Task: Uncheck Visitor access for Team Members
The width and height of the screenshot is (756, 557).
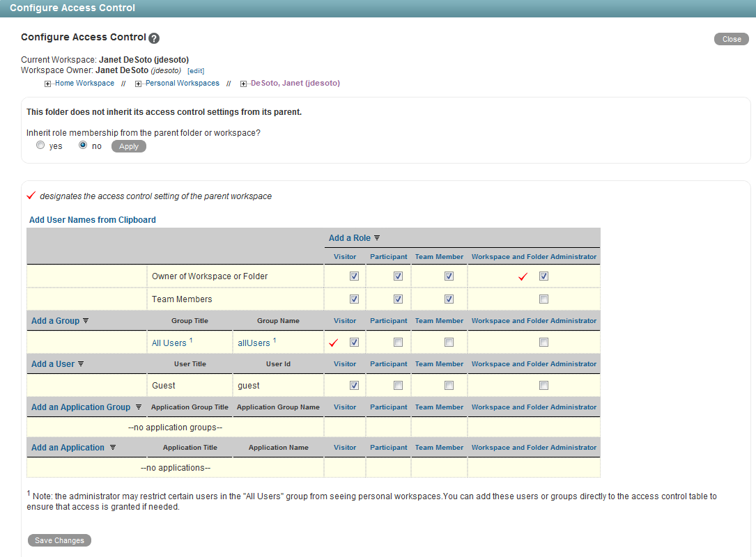Action: pyautogui.click(x=354, y=298)
